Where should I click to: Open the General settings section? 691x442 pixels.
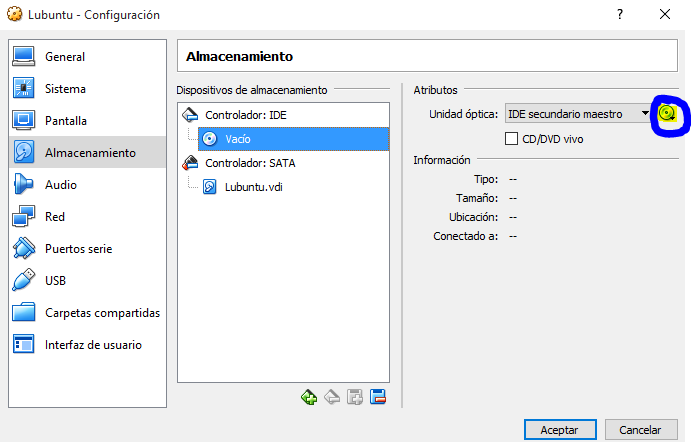pyautogui.click(x=65, y=57)
